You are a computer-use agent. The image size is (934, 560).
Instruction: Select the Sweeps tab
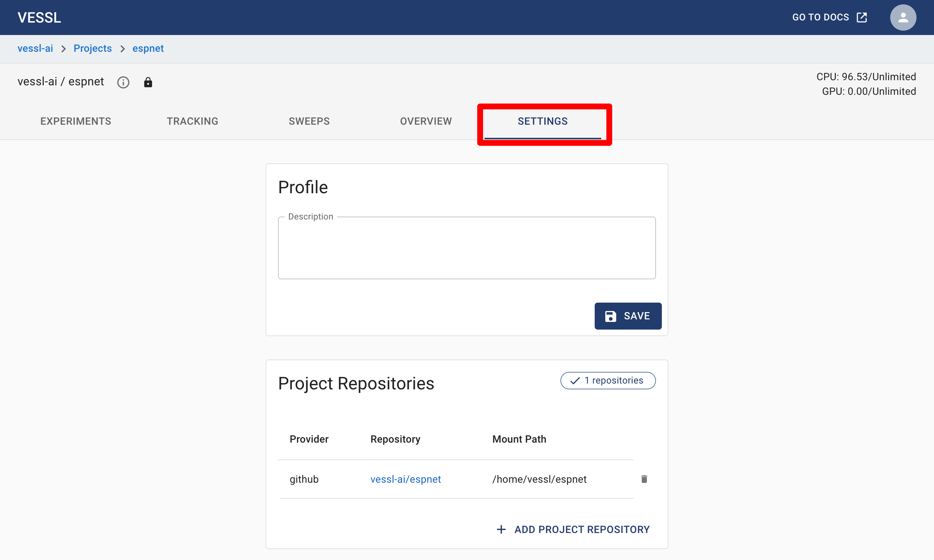[x=309, y=121]
